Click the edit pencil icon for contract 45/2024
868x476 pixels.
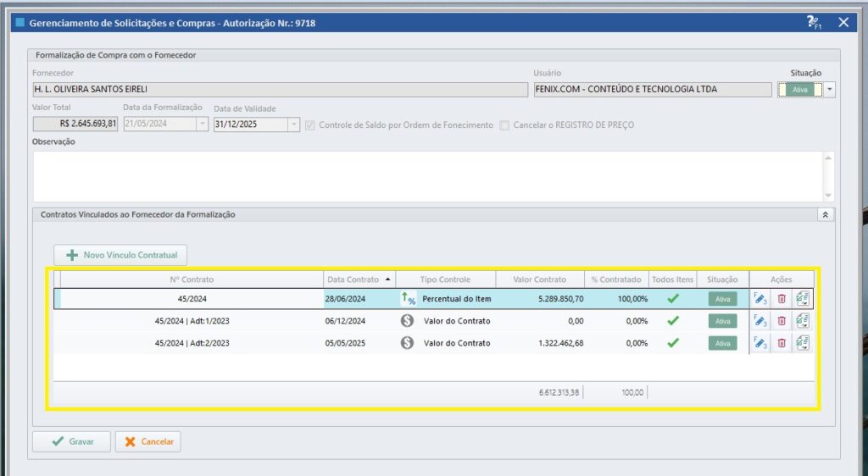759,299
